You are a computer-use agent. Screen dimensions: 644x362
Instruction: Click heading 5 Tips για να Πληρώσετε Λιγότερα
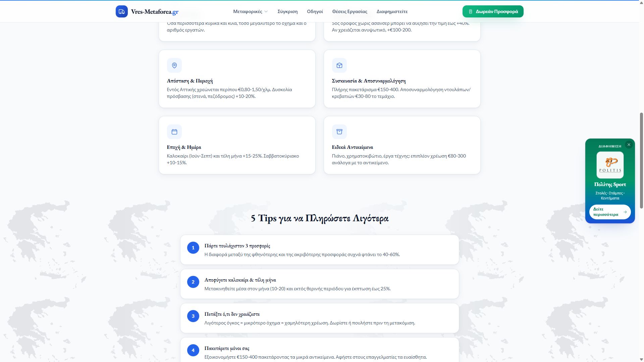[319, 218]
